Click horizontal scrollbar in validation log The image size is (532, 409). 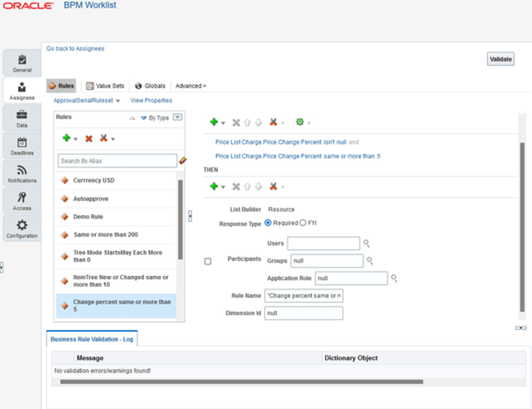(x=242, y=382)
